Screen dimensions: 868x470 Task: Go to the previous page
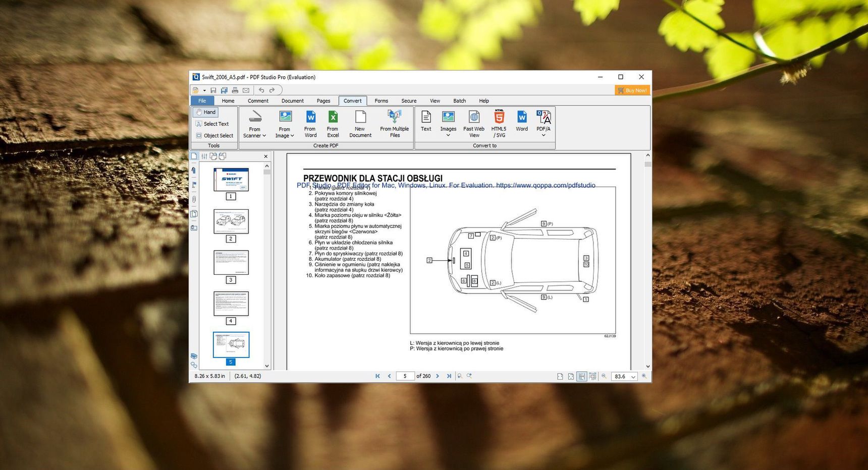pyautogui.click(x=389, y=376)
